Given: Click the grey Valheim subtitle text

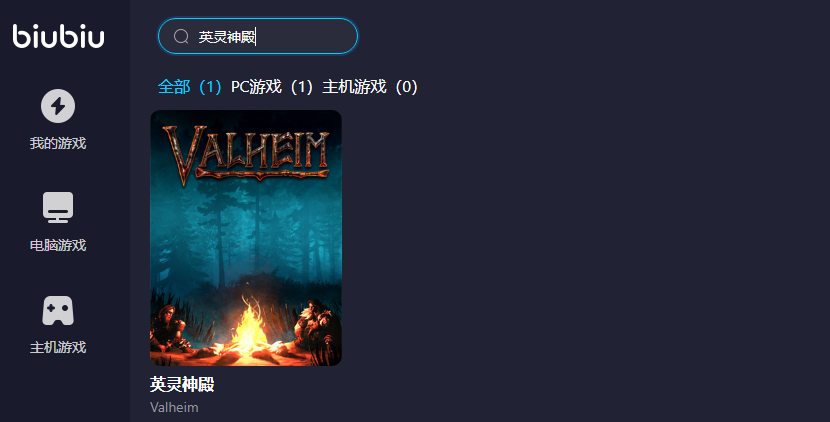Looking at the screenshot, I should pos(174,408).
